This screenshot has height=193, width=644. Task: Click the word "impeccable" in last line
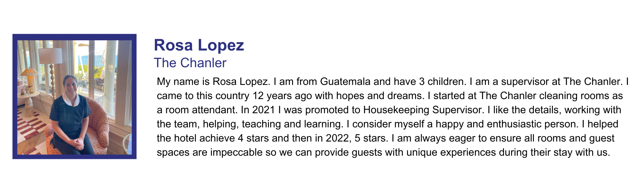pyautogui.click(x=236, y=152)
